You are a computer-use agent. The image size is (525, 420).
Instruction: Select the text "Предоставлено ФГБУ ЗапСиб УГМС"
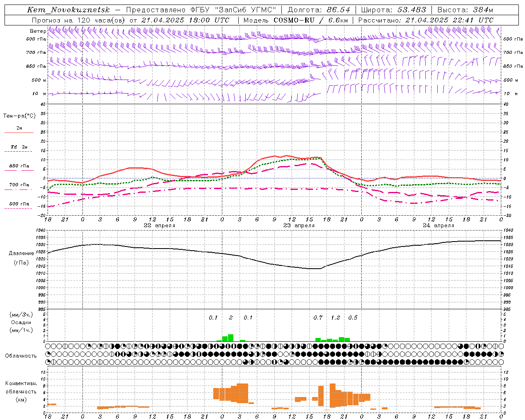pos(201,10)
